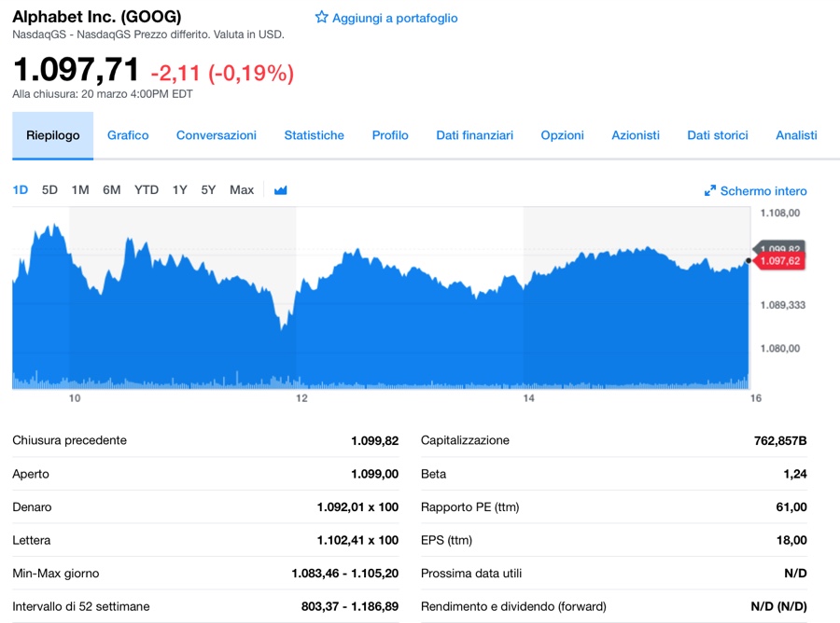Image resolution: width=840 pixels, height=623 pixels.
Task: Click the Alphabet Inc. (GOOG) heading
Action: coord(97,17)
